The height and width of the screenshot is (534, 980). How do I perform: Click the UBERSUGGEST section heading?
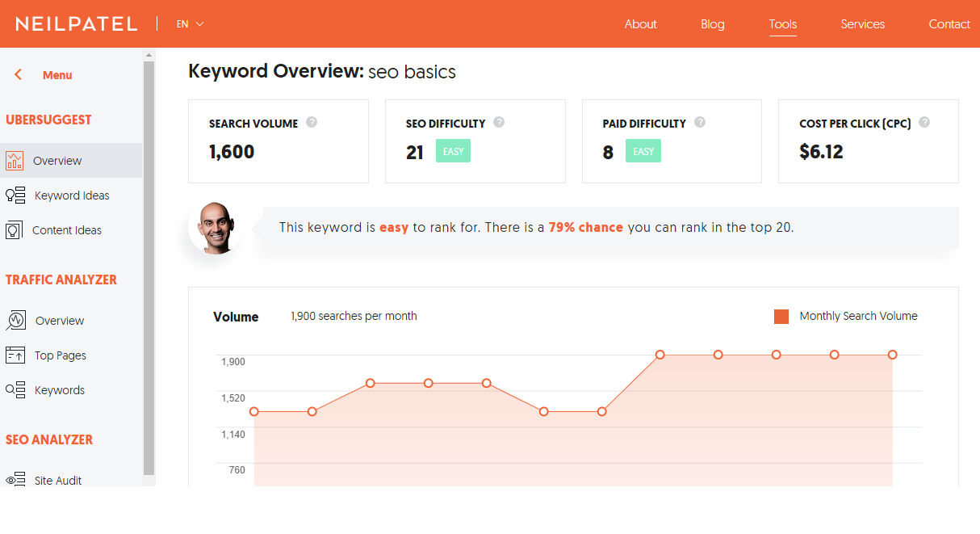point(48,120)
